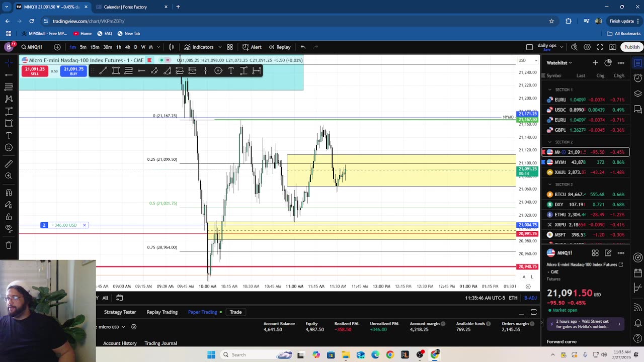Close the position +346.00 USD label
644x362 pixels.
[x=85, y=225]
